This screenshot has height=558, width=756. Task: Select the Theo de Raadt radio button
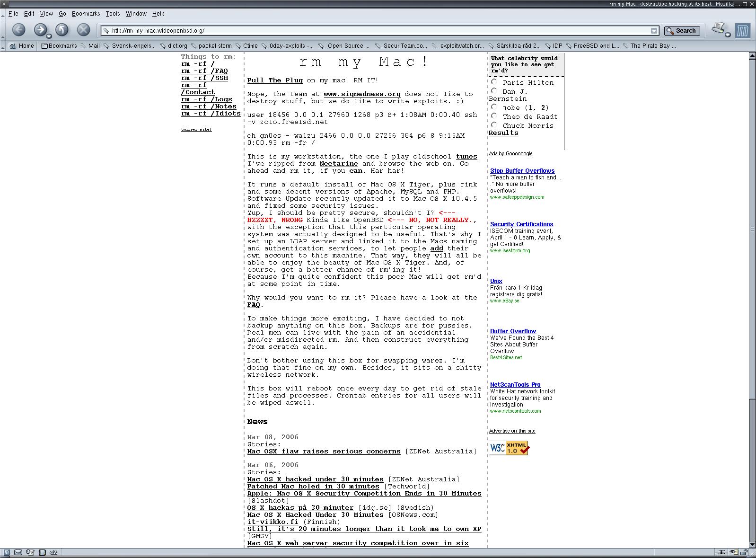click(x=494, y=116)
